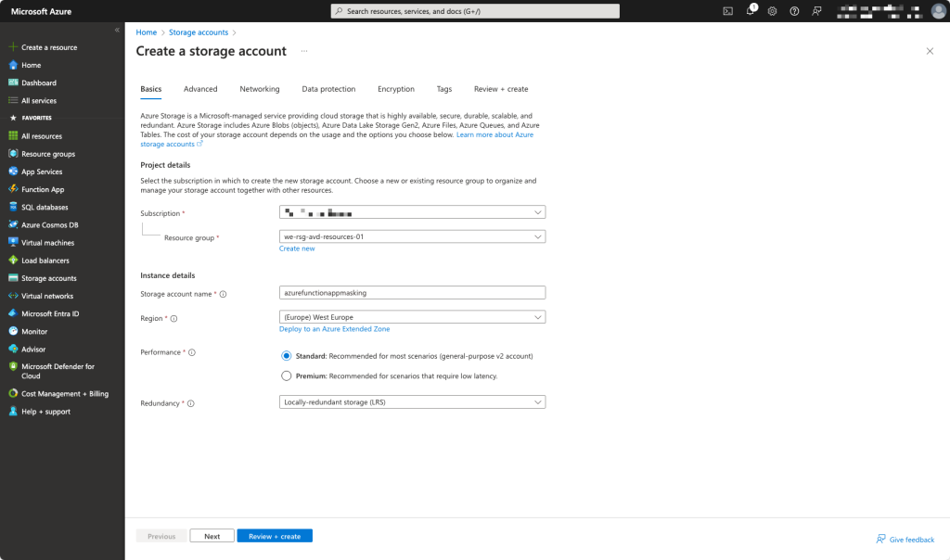
Task: Click Deploy to an Azure Extended Zone
Action: click(x=334, y=329)
